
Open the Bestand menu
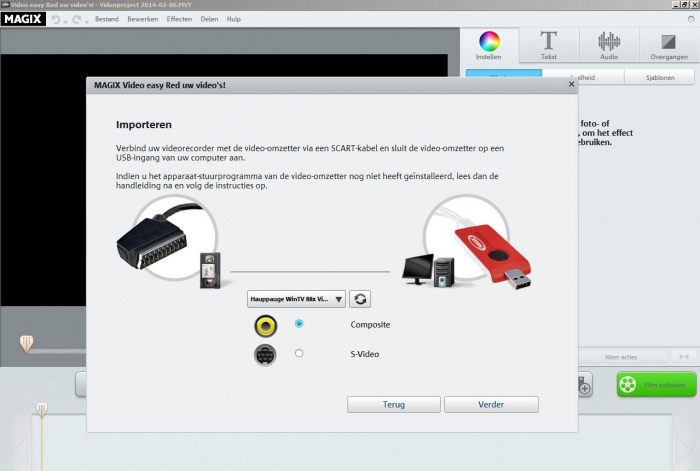[x=107, y=19]
